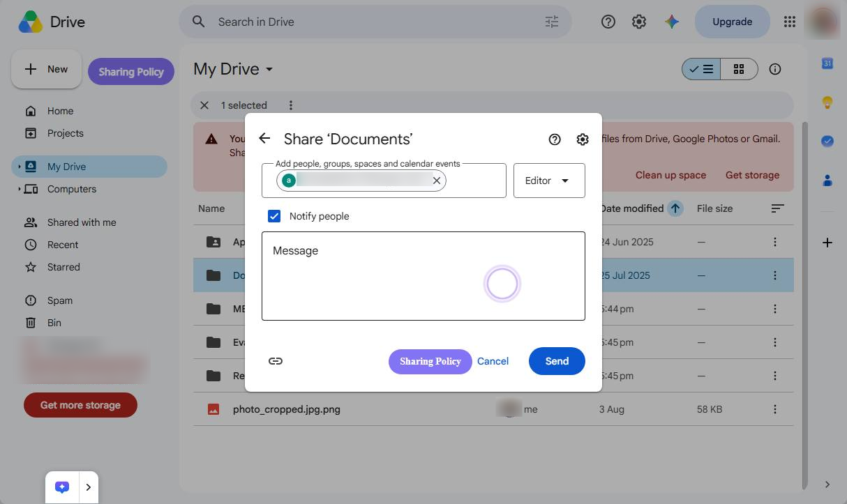Open Recent files
The width and height of the screenshot is (847, 504).
63,245
